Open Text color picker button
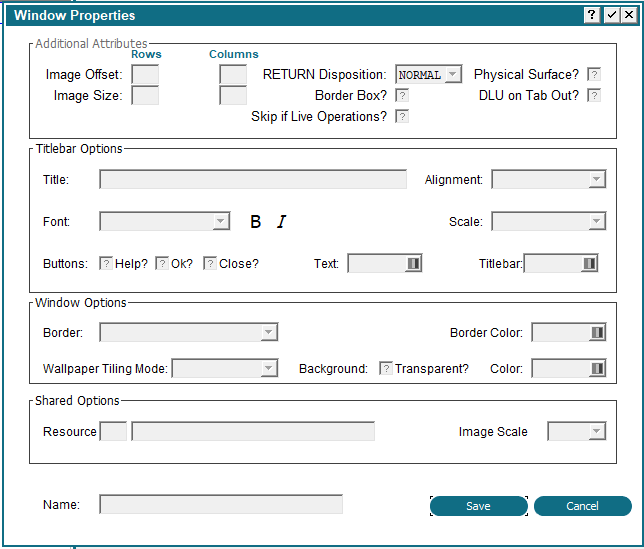Image resolution: width=644 pixels, height=549 pixels. (413, 263)
